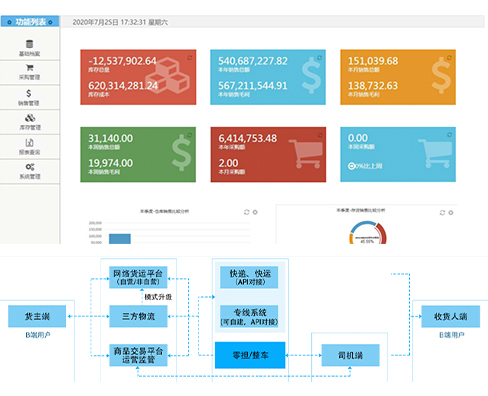Refresh the green 本周销售总额 card
Image resolution: width=488 pixels, height=396 pixels.
[190, 135]
